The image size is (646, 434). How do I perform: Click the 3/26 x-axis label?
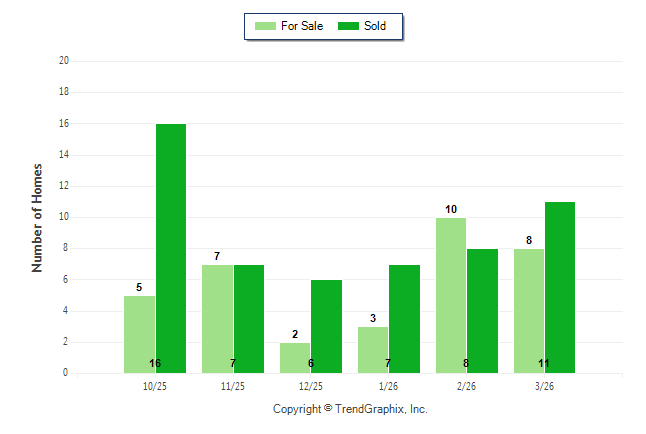pyautogui.click(x=545, y=386)
